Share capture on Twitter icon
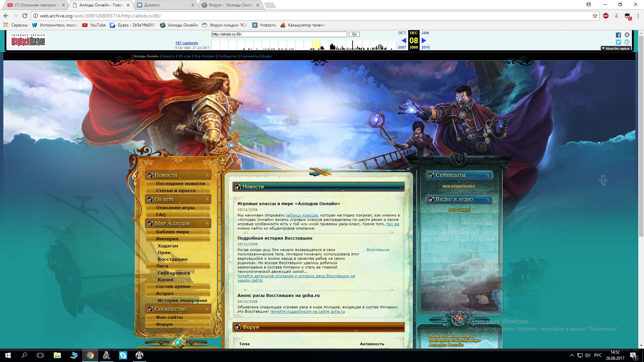644x362 pixels. [x=618, y=42]
